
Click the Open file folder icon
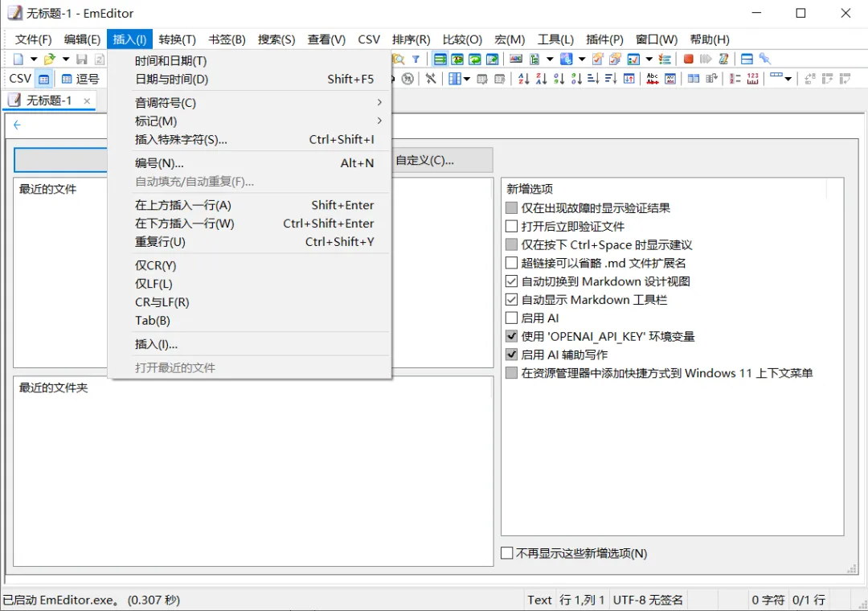tap(50, 59)
